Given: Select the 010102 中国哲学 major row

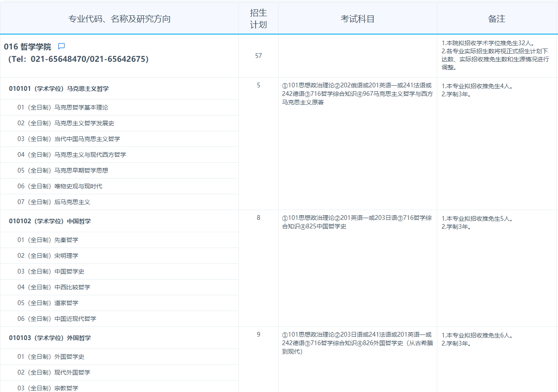Looking at the screenshot, I should coord(50,221).
